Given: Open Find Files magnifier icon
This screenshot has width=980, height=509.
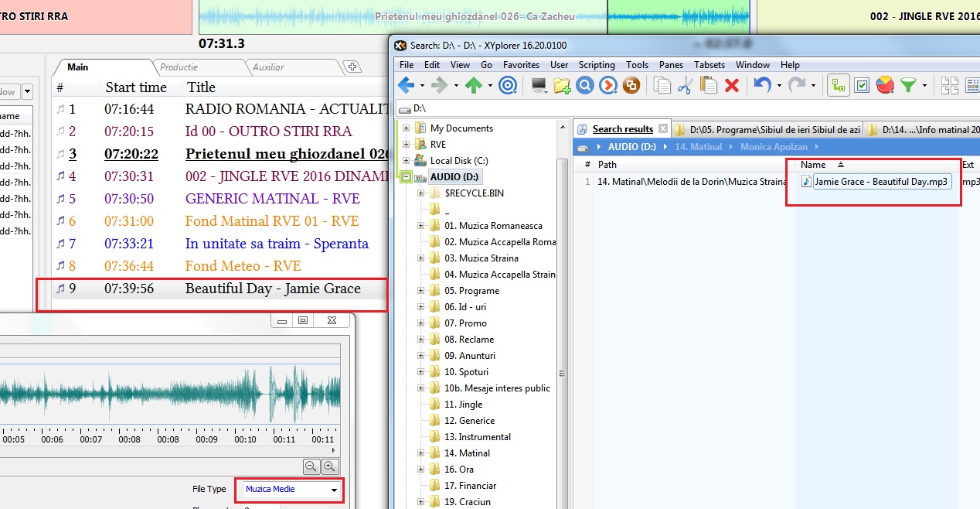Looking at the screenshot, I should [x=585, y=85].
